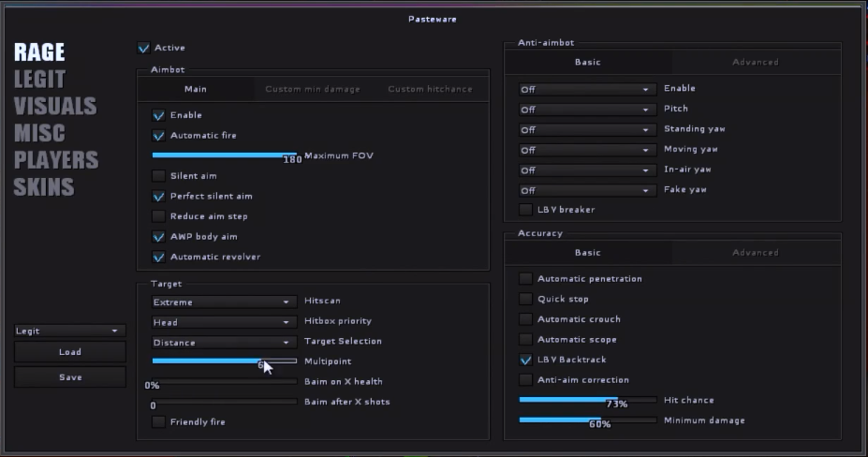Image resolution: width=868 pixels, height=457 pixels.
Task: Click the Load config button
Action: click(x=69, y=352)
